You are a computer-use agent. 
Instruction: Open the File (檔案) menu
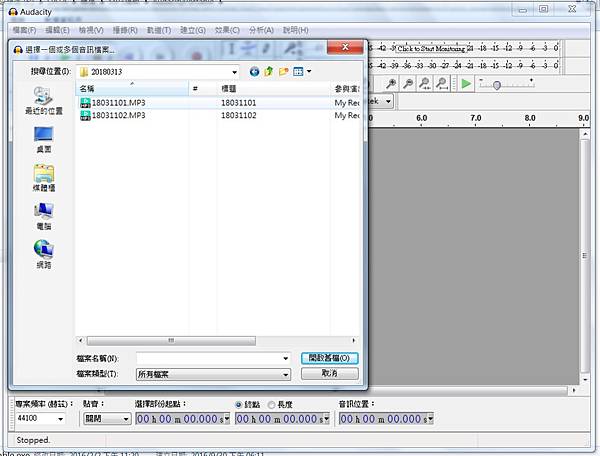[x=24, y=30]
